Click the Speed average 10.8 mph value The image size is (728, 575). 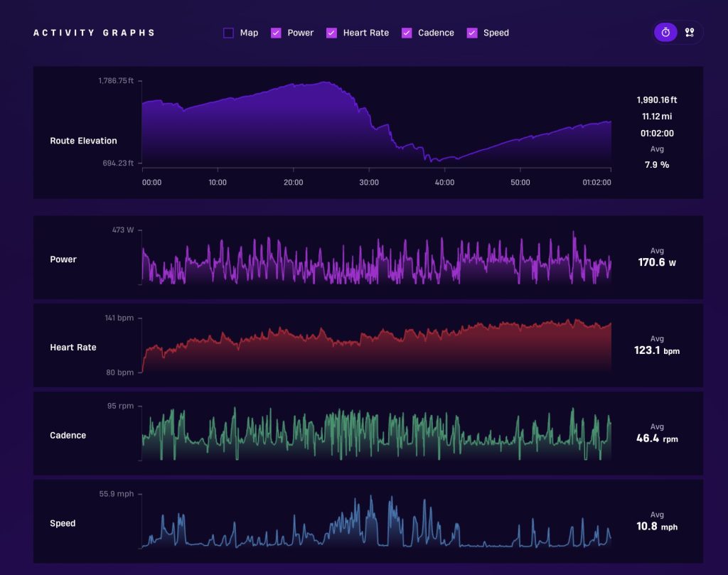657,526
